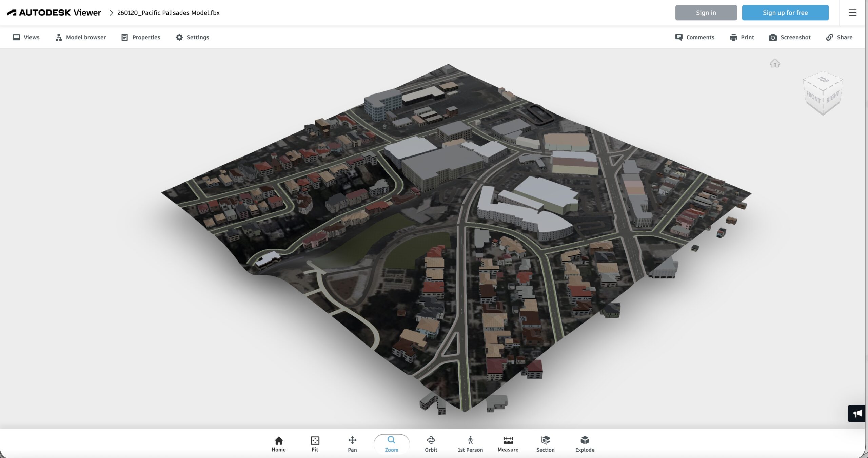Click the TOP face of view cube
This screenshot has width=868, height=458.
click(x=823, y=80)
